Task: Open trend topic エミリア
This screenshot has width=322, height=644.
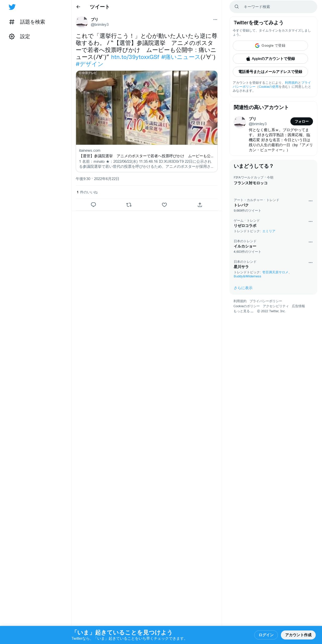Action: [269, 231]
